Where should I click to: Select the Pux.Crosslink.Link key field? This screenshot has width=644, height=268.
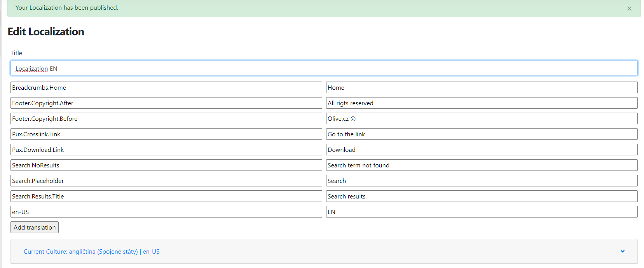[166, 134]
